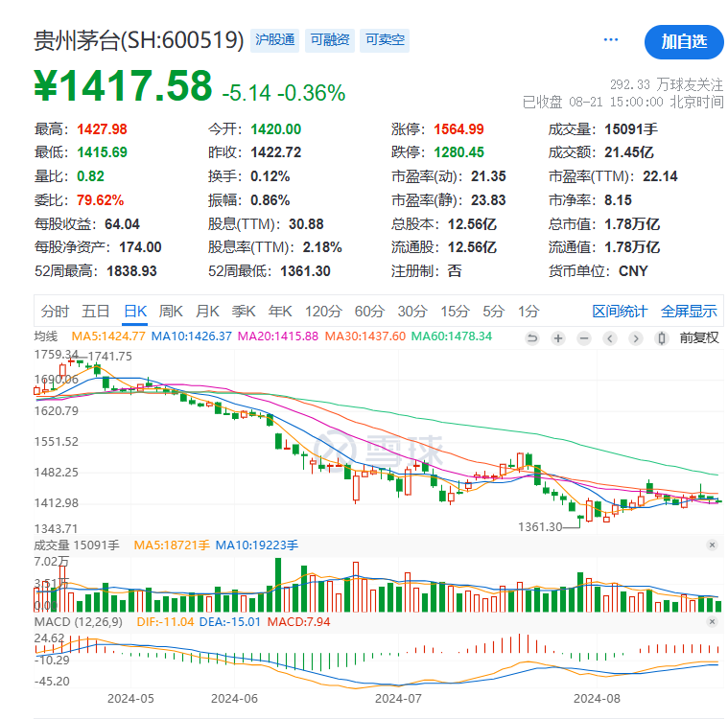
Task: Click the MA20:1415.88 indicator label
Action: [x=278, y=336]
